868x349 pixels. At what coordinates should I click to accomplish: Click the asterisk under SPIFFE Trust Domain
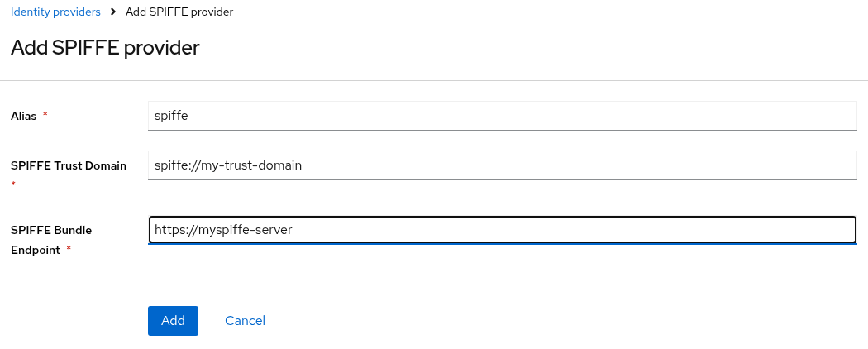[x=13, y=184]
